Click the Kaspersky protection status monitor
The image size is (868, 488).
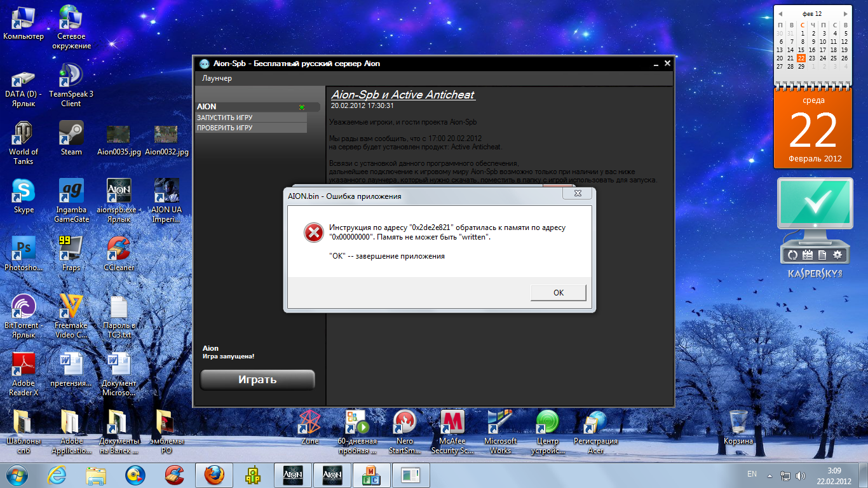point(814,205)
